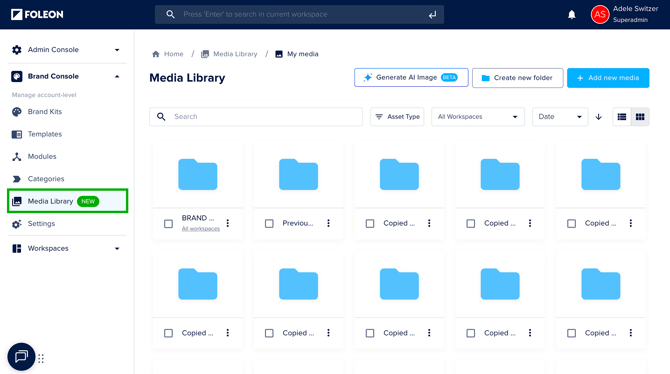Open the chat support bubble
The height and width of the screenshot is (374, 670).
click(21, 356)
